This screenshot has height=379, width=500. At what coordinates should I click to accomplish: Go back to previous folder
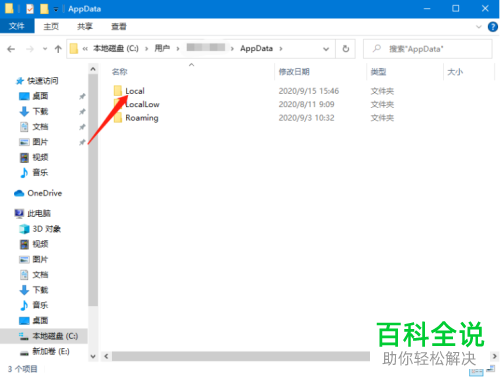click(11, 49)
